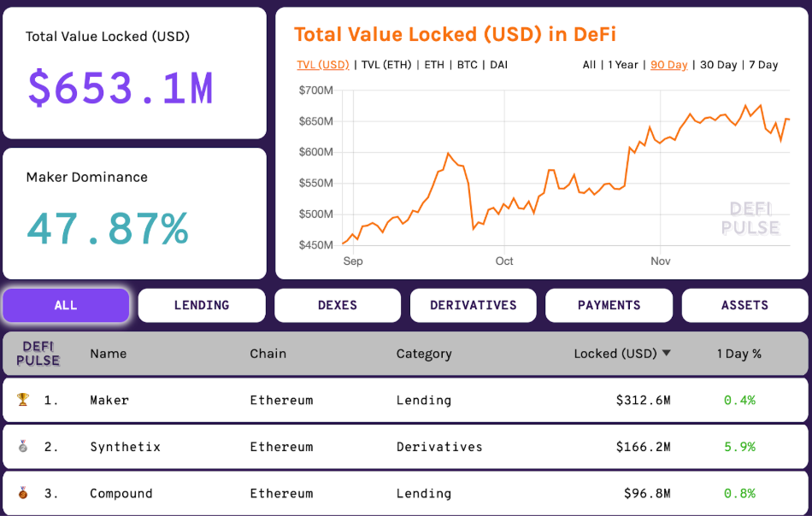Click the gold trophy icon beside Maker

23,400
